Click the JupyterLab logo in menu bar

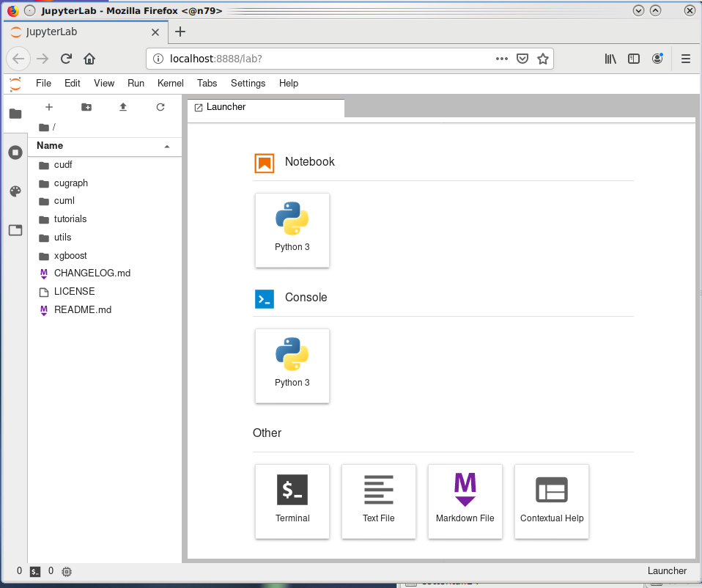[x=15, y=84]
